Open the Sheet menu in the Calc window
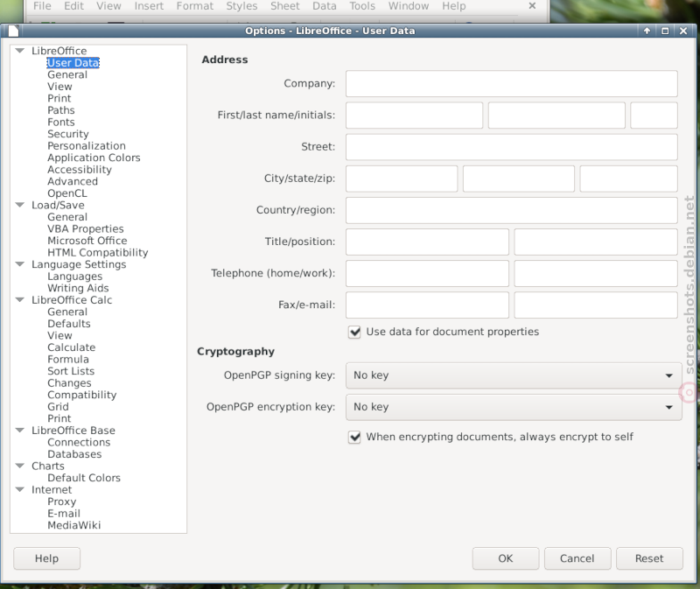This screenshot has width=700, height=589. pyautogui.click(x=285, y=6)
